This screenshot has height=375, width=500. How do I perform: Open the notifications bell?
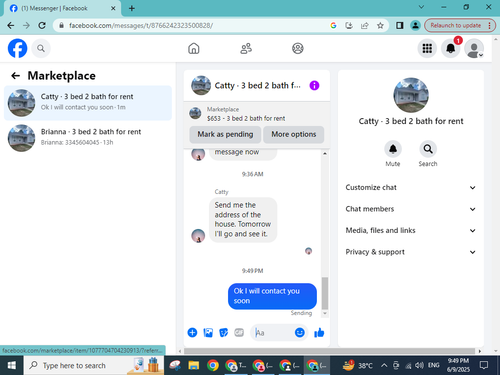point(451,49)
